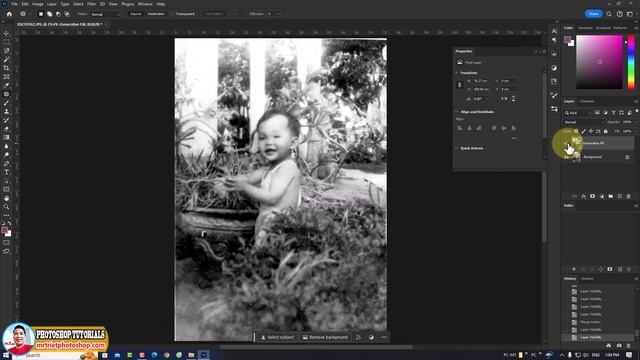Open the Brush settings icon in side strip

[554, 95]
